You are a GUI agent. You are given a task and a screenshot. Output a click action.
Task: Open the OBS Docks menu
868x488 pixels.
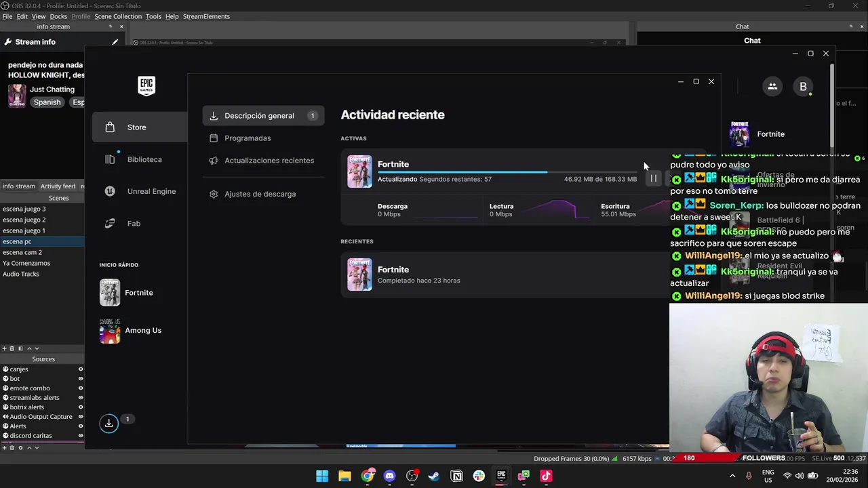click(x=58, y=16)
